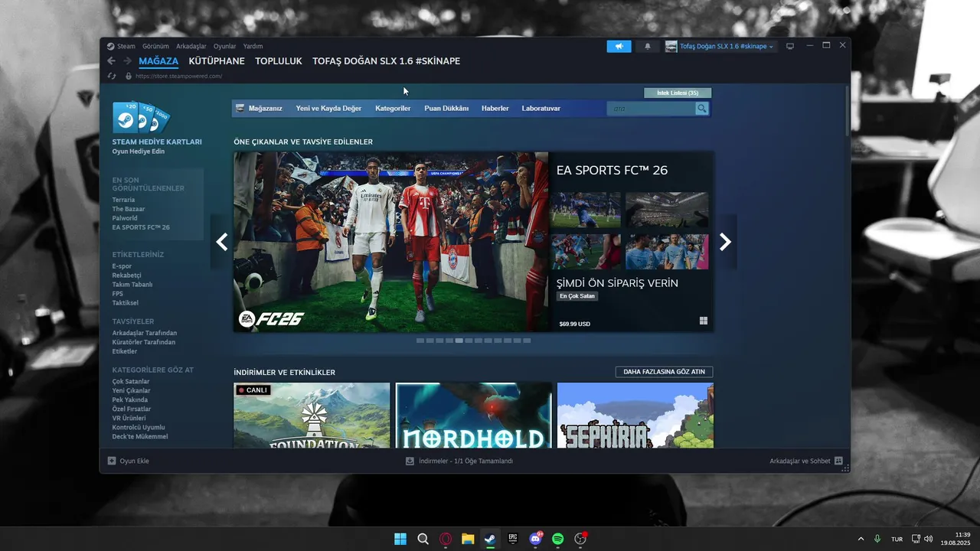The height and width of the screenshot is (551, 980).
Task: Open EA SPORTS FC™ 26 sidebar link
Action: [141, 227]
